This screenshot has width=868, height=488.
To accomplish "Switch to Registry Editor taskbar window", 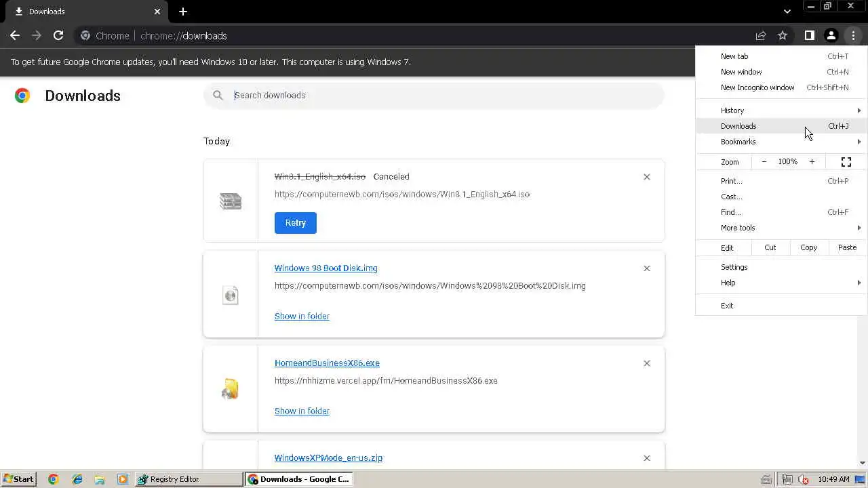I will [x=189, y=479].
